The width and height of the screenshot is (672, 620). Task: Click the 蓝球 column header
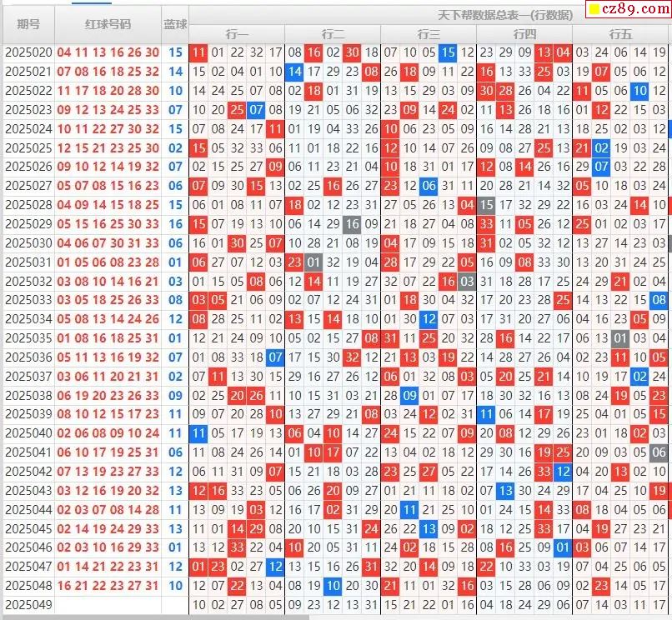pyautogui.click(x=175, y=25)
